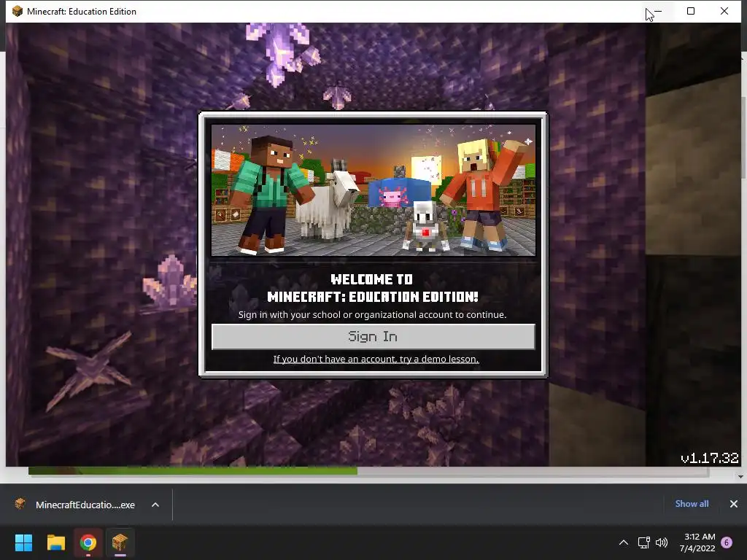The height and width of the screenshot is (560, 747).
Task: Click the v1.17.32 version text
Action: [709, 458]
